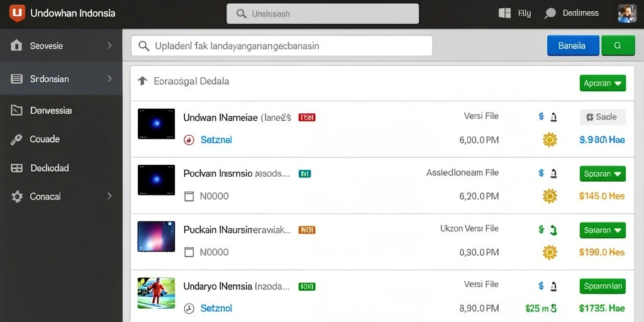Open the Srdonsian sidebar item
Viewport: 644px width, 322px height.
[61, 79]
